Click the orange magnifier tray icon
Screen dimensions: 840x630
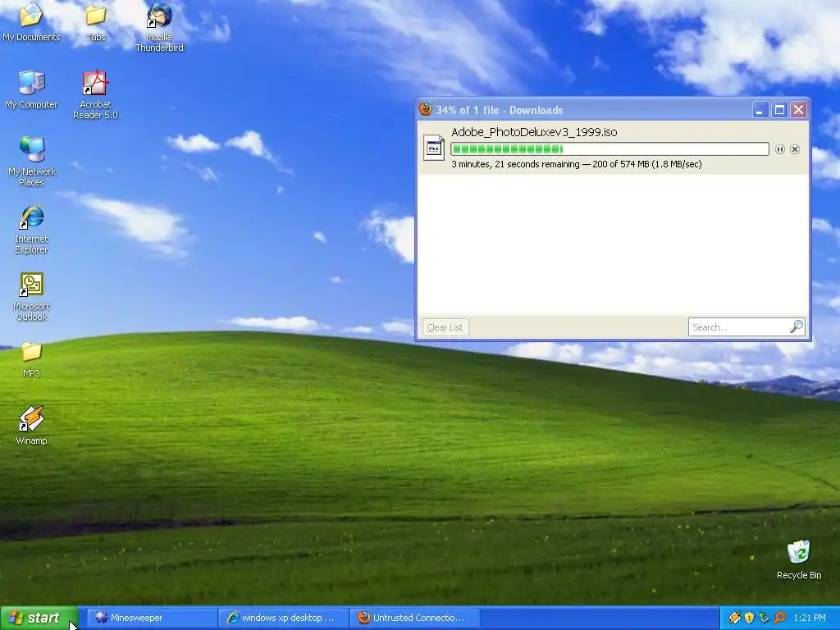pyautogui.click(x=779, y=618)
